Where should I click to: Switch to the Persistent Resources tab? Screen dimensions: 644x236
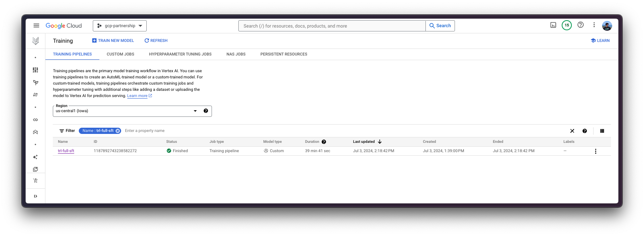[284, 54]
